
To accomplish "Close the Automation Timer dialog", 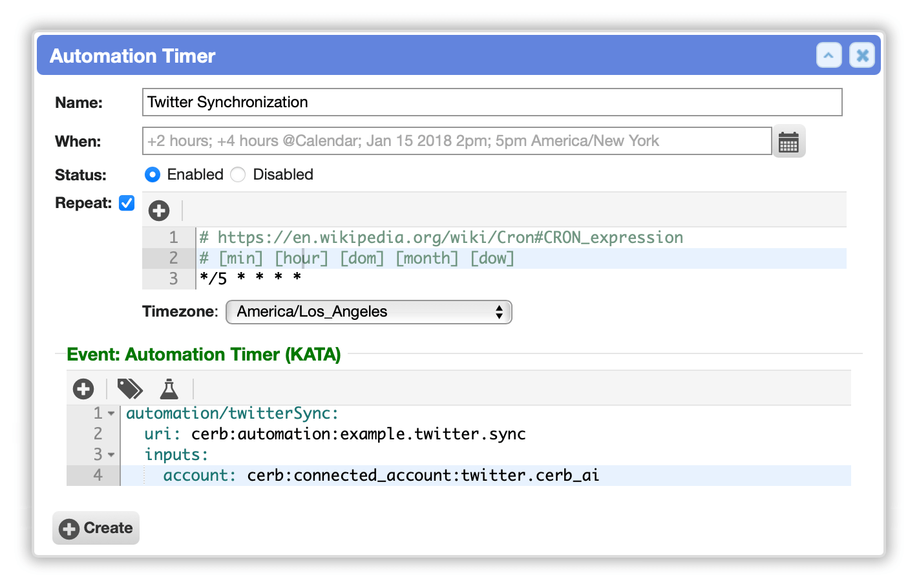I will (862, 56).
